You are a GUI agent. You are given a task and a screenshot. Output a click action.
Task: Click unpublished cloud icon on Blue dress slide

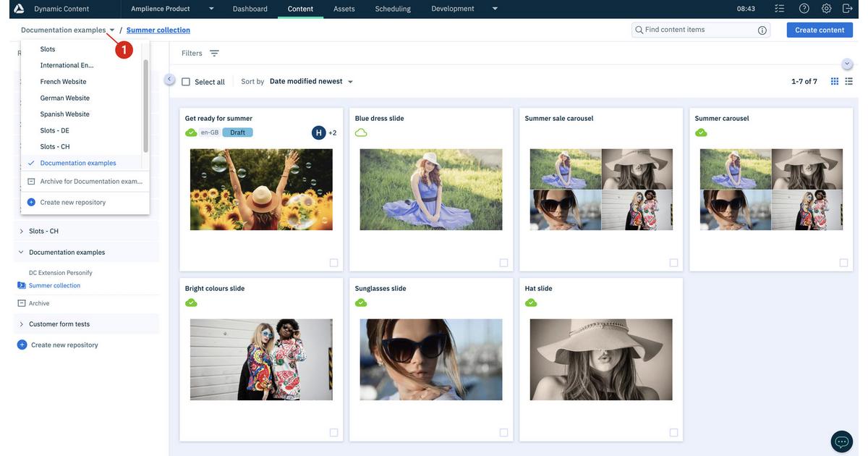coord(361,132)
